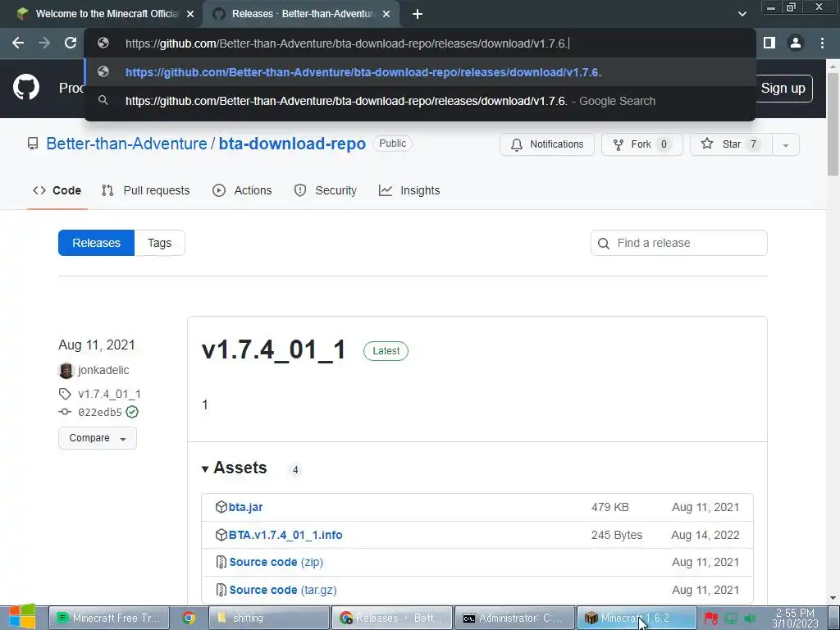Click the red flag system tray icon
The image size is (840, 630).
tap(710, 619)
